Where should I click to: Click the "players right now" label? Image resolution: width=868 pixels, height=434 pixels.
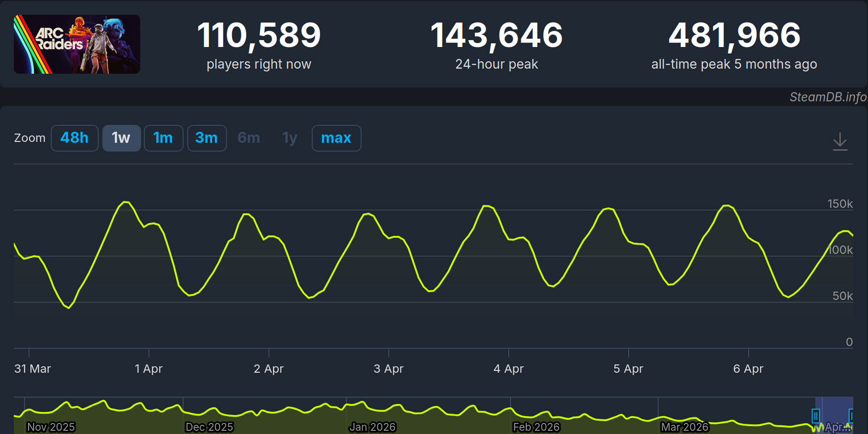[x=259, y=64]
